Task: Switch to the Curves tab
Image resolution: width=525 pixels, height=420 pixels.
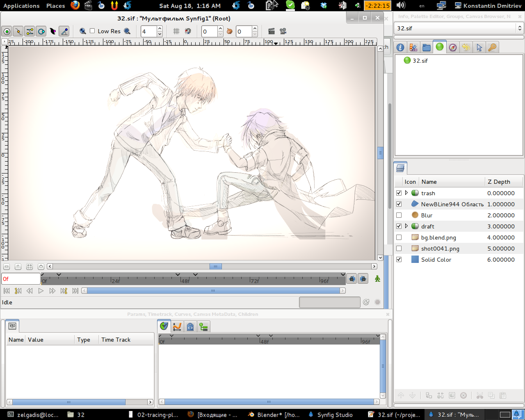Action: point(177,326)
